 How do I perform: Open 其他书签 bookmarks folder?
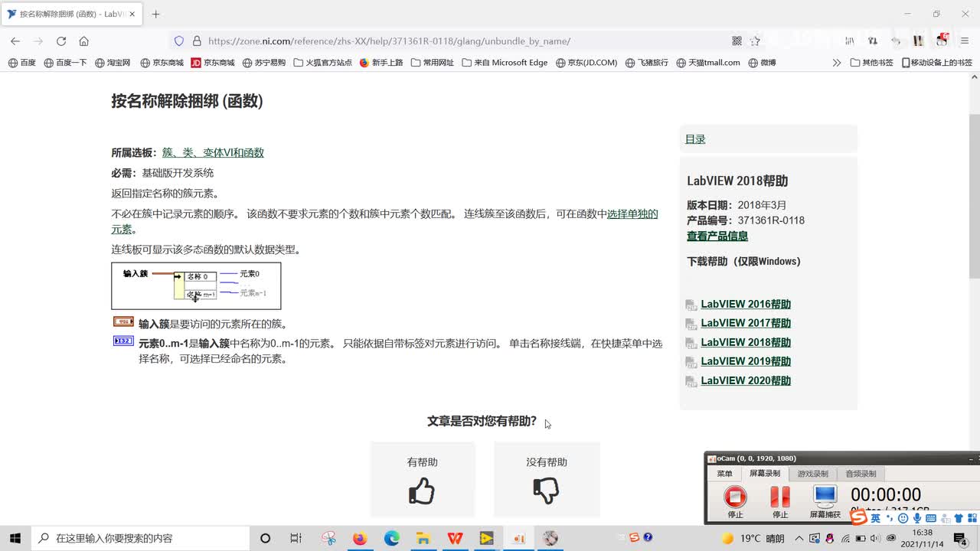(872, 63)
